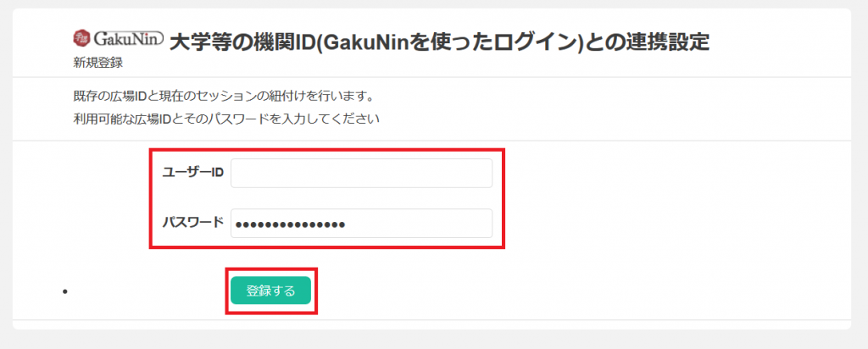Click blank panel area right of 登録する
Screen dimensions: 868x349
(554, 291)
